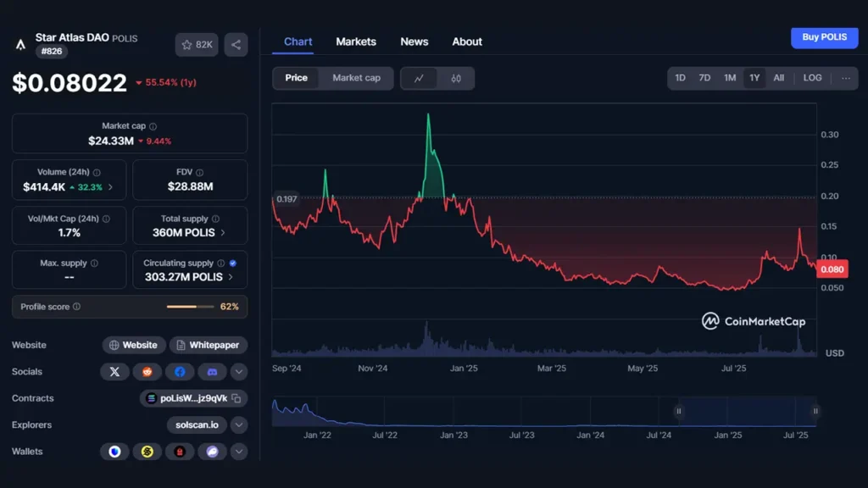The height and width of the screenshot is (488, 868).
Task: Click the share icon button
Action: click(x=236, y=45)
